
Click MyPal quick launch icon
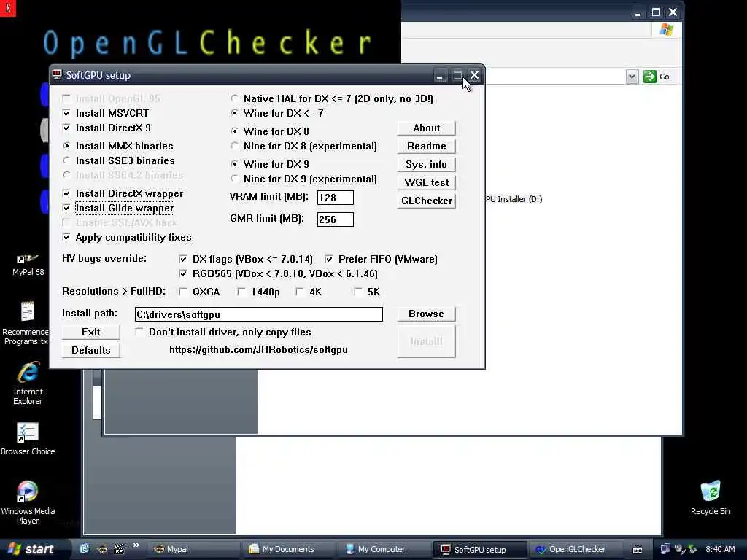click(x=102, y=549)
